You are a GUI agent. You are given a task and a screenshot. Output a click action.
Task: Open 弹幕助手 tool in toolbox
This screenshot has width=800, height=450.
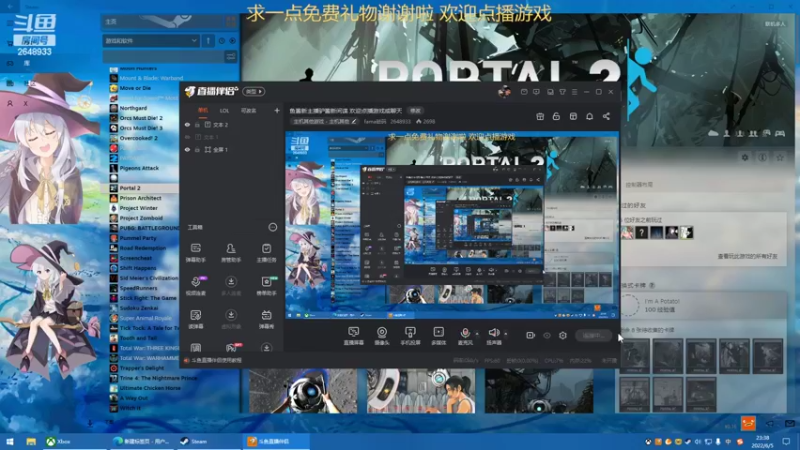(x=196, y=253)
